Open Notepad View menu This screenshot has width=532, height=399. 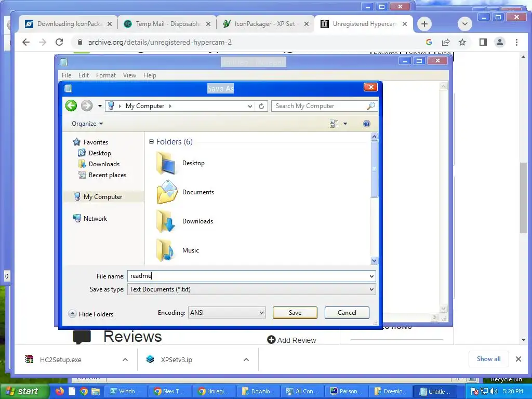(129, 75)
